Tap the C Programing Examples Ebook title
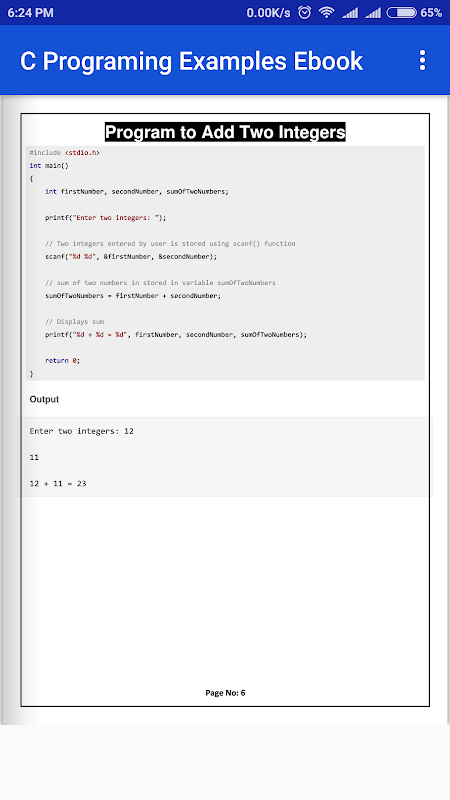450x800 pixels. pyautogui.click(x=191, y=61)
